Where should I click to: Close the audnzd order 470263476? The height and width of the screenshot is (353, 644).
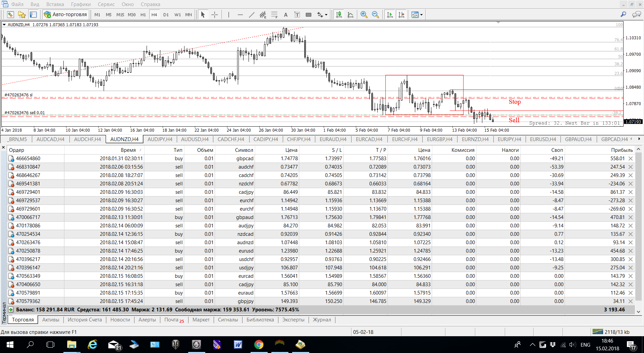pos(631,242)
